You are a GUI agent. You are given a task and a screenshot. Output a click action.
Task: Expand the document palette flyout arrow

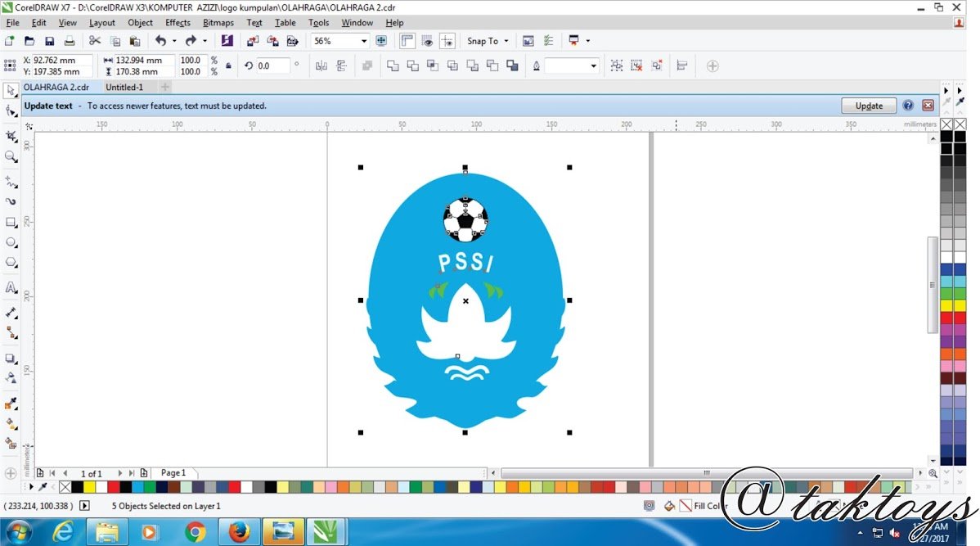(31, 486)
